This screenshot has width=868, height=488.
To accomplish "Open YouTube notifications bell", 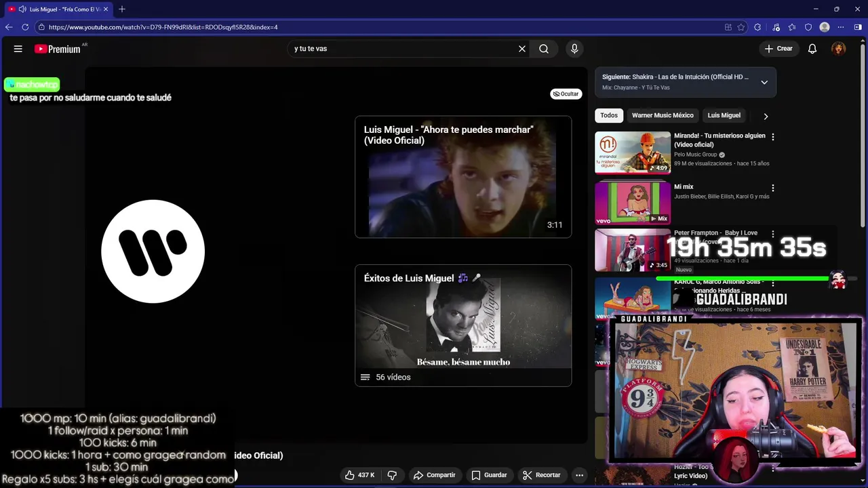I will (x=812, y=49).
